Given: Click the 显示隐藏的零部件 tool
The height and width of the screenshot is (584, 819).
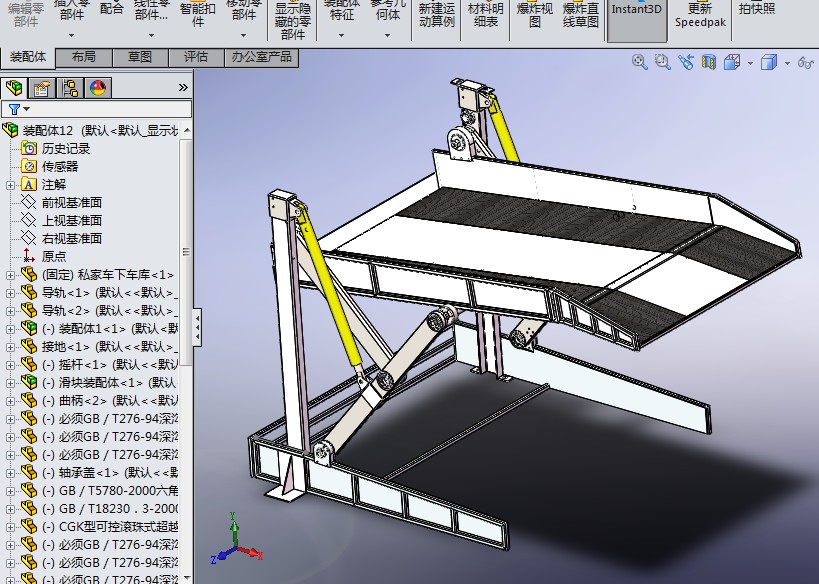Looking at the screenshot, I should click(x=292, y=20).
